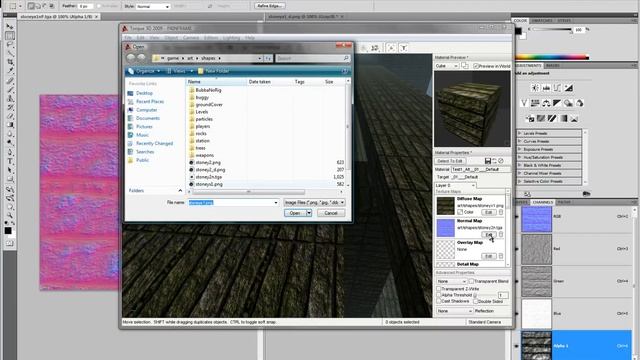This screenshot has height=360, width=640.
Task: Add an Exposure adjustment
Action: point(569,88)
